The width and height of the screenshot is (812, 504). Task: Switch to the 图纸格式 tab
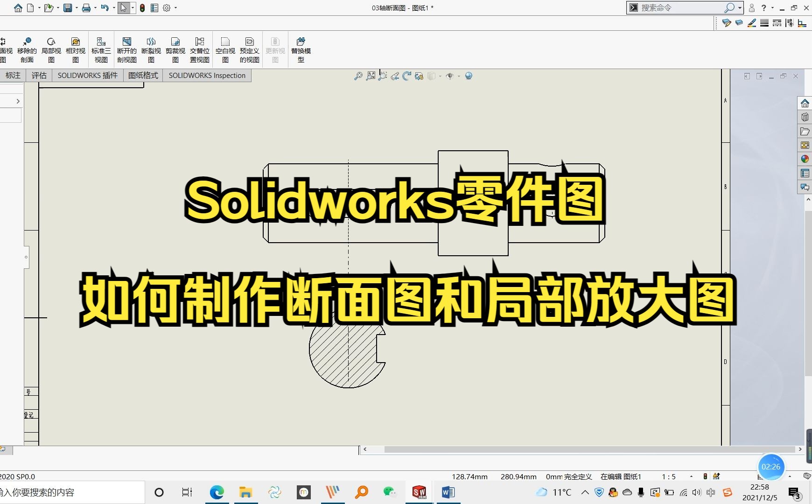coord(143,76)
